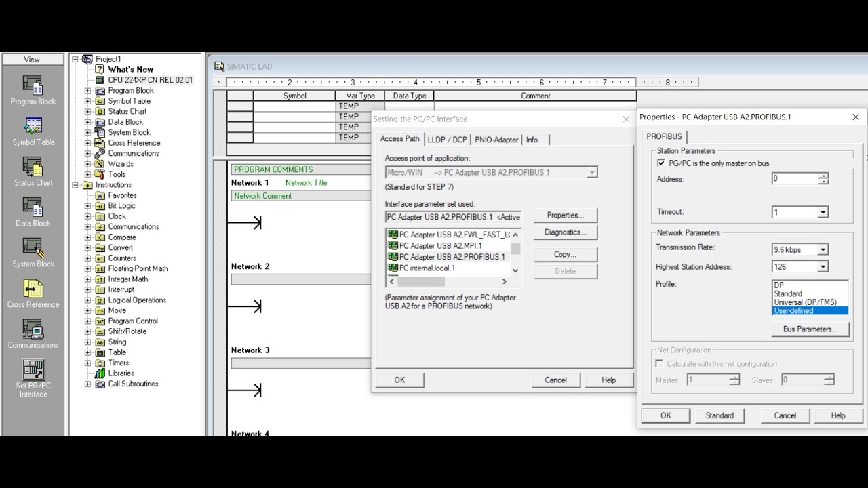Click Bit Logic instruction icon
The height and width of the screenshot is (488, 868).
click(x=100, y=206)
